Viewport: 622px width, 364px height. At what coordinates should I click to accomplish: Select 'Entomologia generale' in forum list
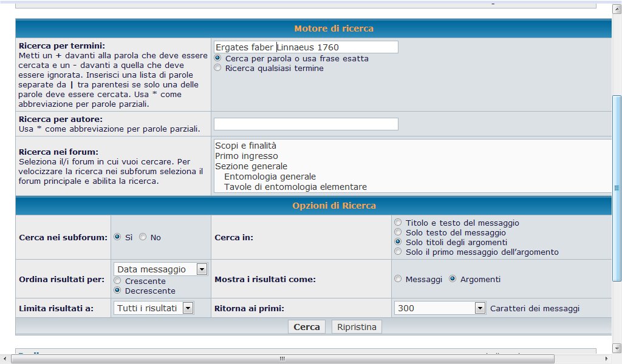(270, 177)
